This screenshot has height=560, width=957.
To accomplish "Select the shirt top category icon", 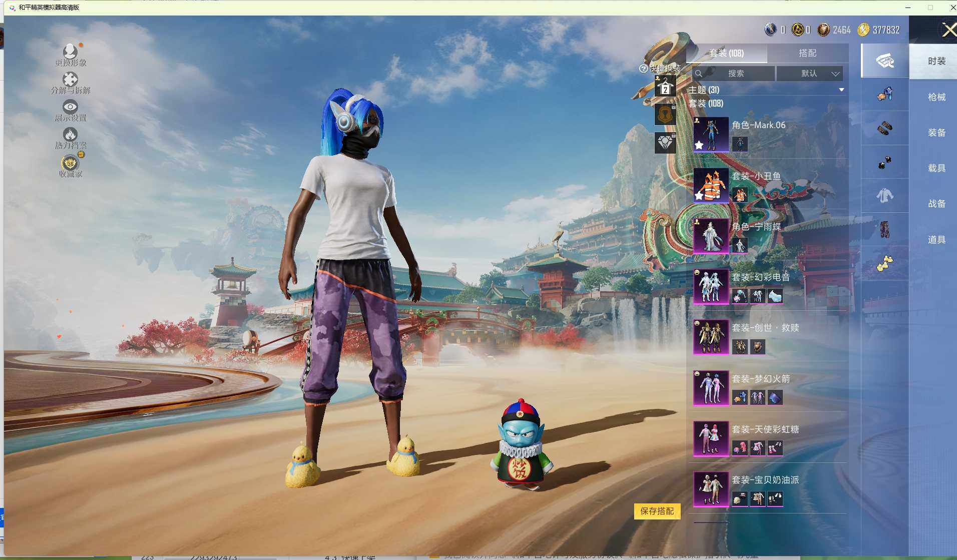I will pyautogui.click(x=885, y=196).
